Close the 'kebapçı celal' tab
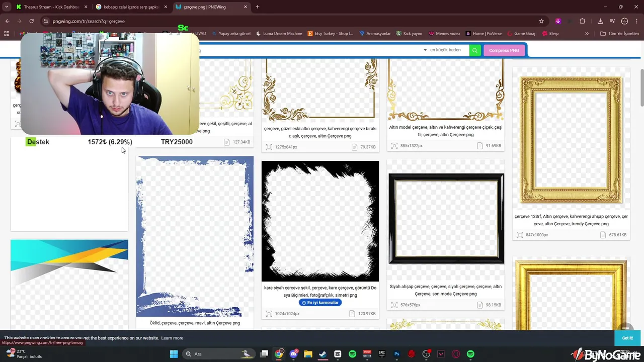Image resolution: width=644 pixels, height=362 pixels. pyautogui.click(x=166, y=7)
